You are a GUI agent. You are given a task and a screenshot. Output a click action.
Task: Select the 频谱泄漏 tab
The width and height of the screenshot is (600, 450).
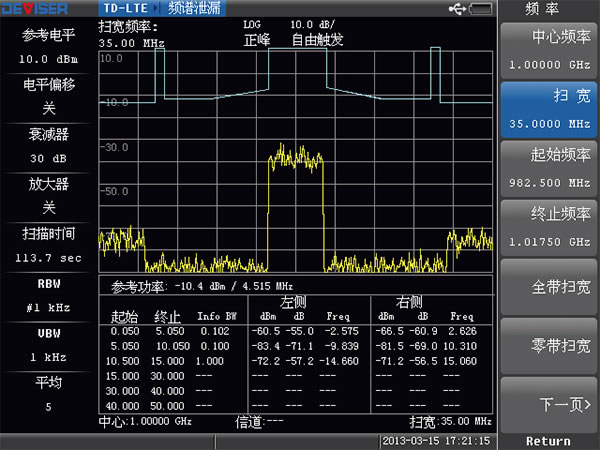(194, 8)
